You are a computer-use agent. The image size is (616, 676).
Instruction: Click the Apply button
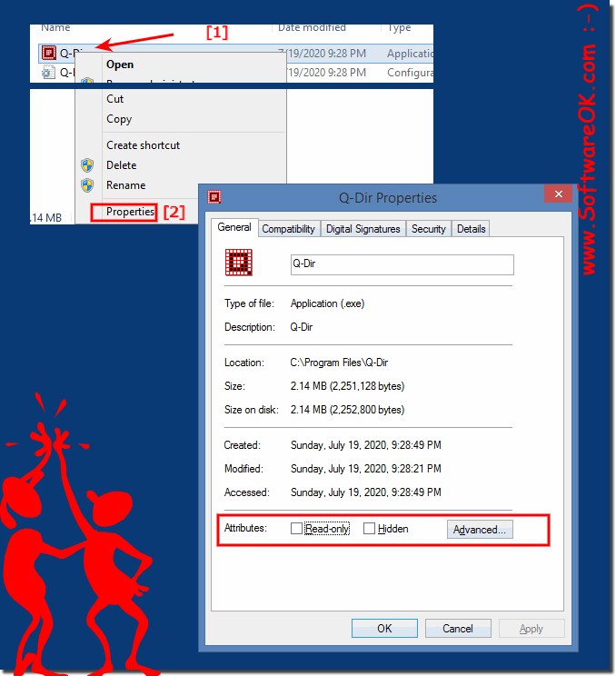532,629
